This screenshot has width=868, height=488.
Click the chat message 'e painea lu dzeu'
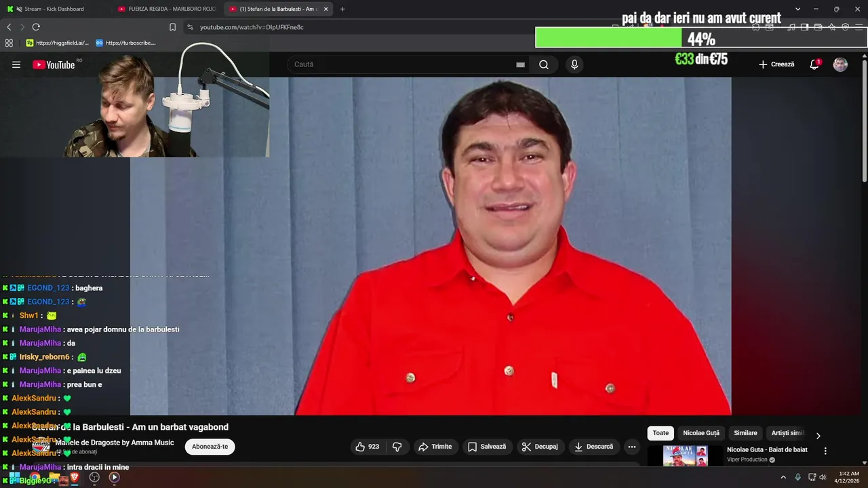click(94, 371)
